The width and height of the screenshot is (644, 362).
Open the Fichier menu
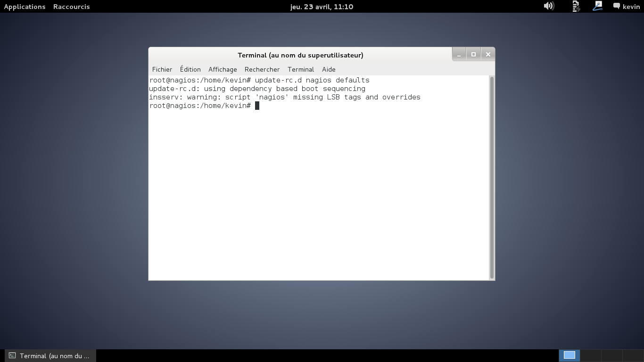pos(162,69)
